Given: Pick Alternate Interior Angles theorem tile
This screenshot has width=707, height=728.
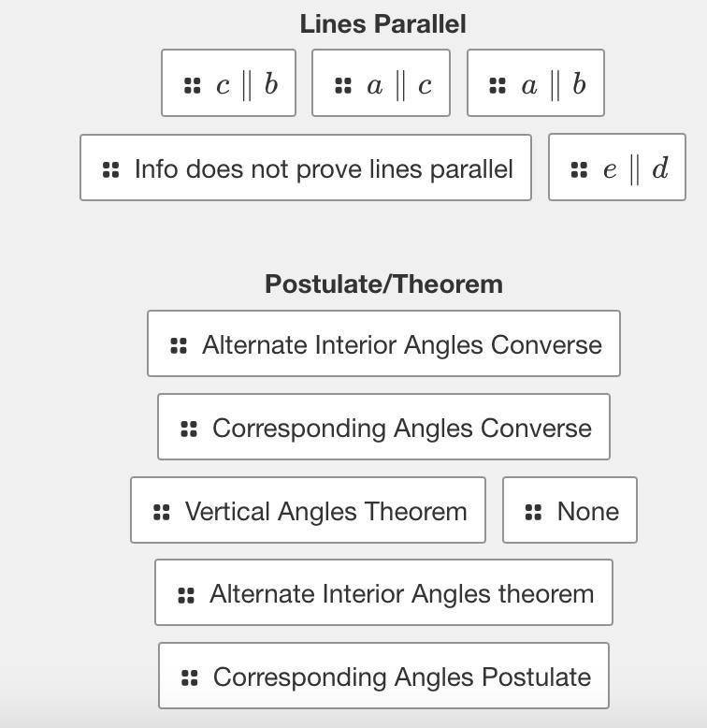Looking at the screenshot, I should (x=383, y=592).
